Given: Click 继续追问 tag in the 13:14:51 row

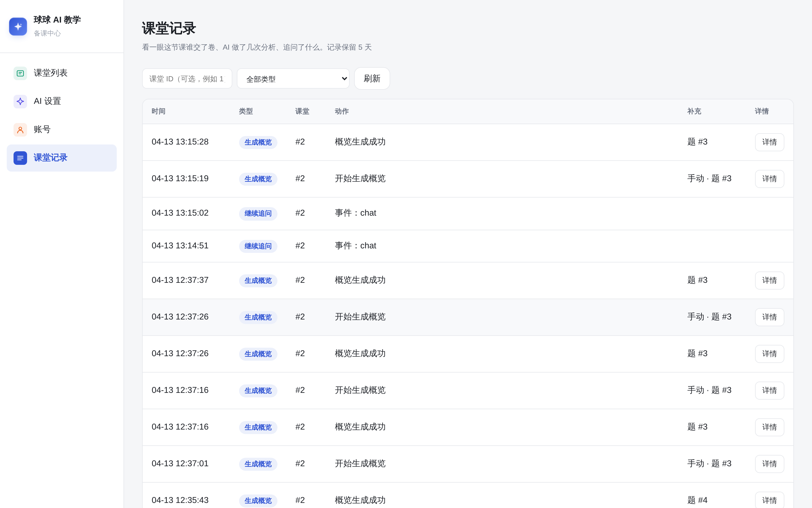Looking at the screenshot, I should coord(258,246).
